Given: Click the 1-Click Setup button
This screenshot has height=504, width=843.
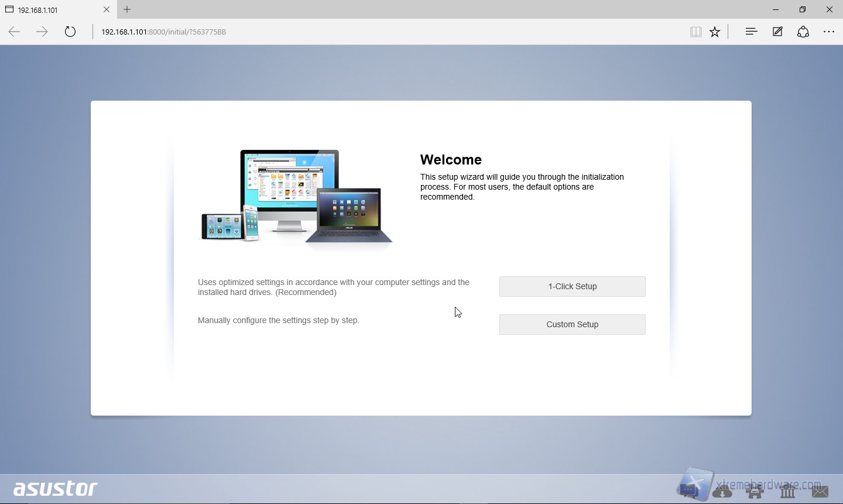Looking at the screenshot, I should tap(572, 286).
